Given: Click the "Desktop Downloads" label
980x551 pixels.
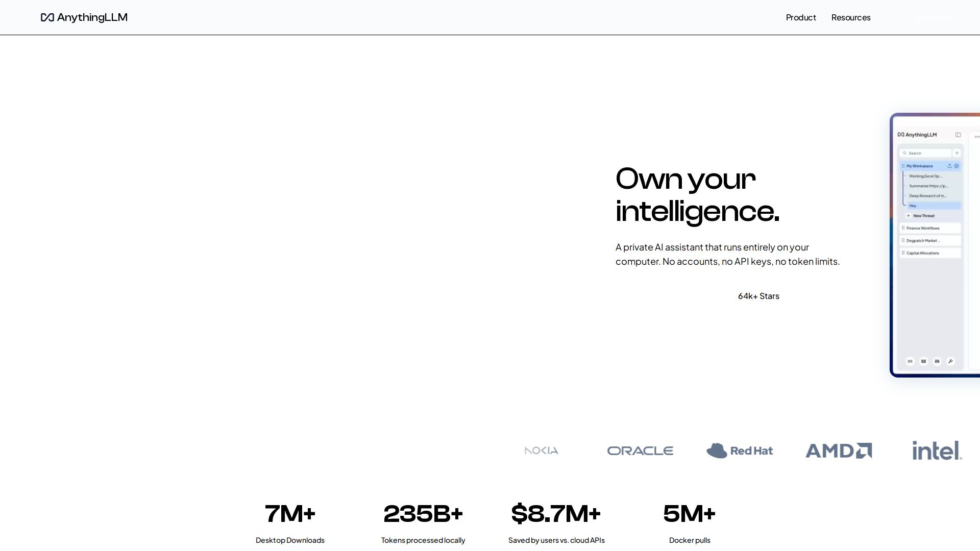Looking at the screenshot, I should coord(290,540).
